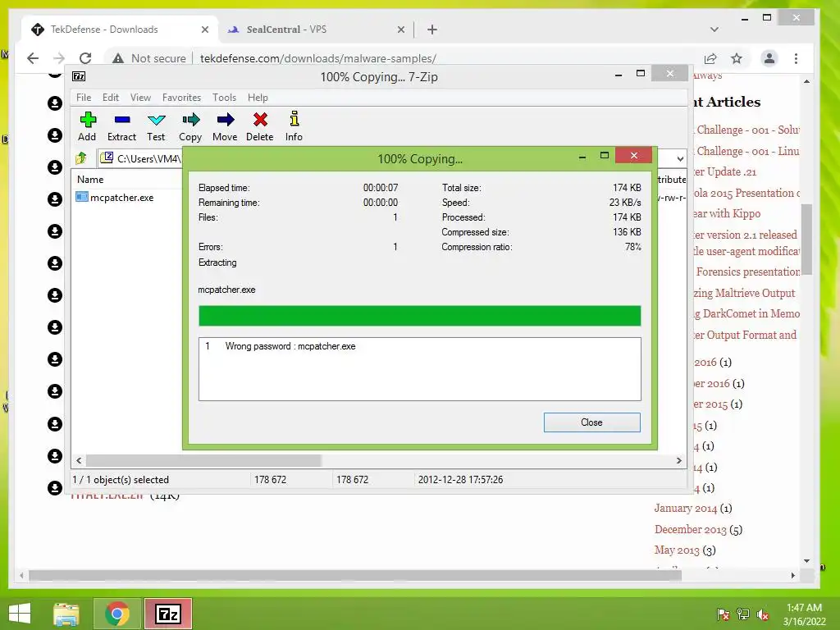Click the Add toolbar icon in 7-Zip

tap(87, 120)
